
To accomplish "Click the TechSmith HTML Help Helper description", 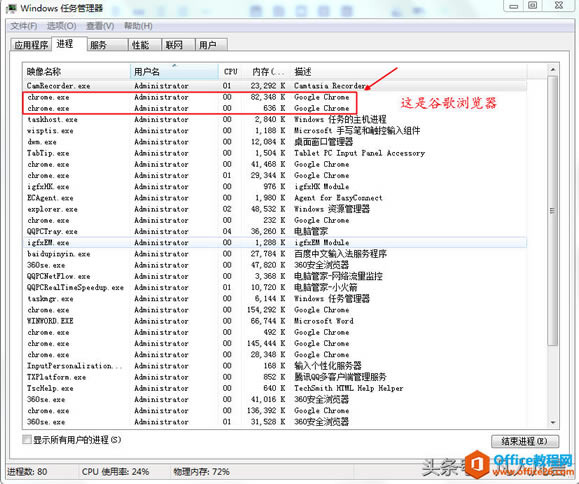I will click(349, 388).
